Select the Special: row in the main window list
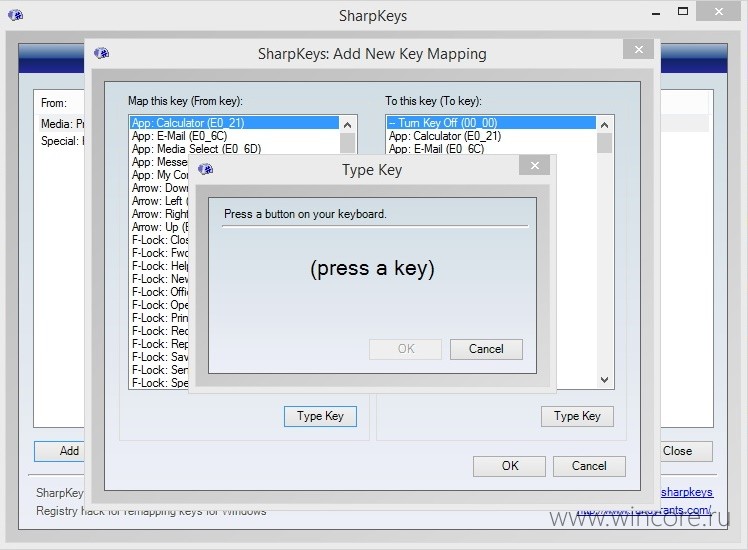The image size is (748, 550). pos(61,141)
